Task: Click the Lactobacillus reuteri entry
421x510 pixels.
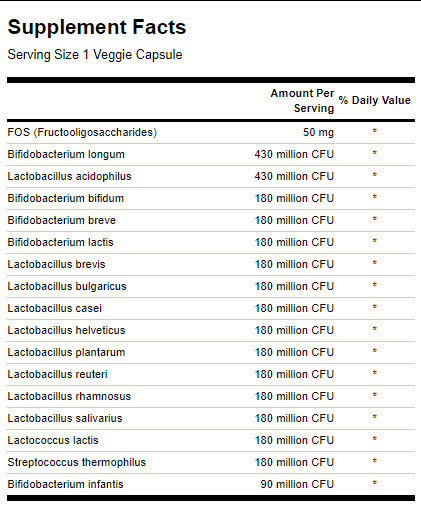Action: tap(57, 374)
